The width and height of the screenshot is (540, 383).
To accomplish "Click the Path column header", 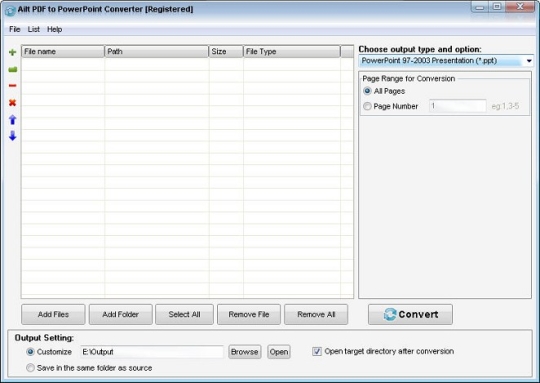I will (x=156, y=51).
